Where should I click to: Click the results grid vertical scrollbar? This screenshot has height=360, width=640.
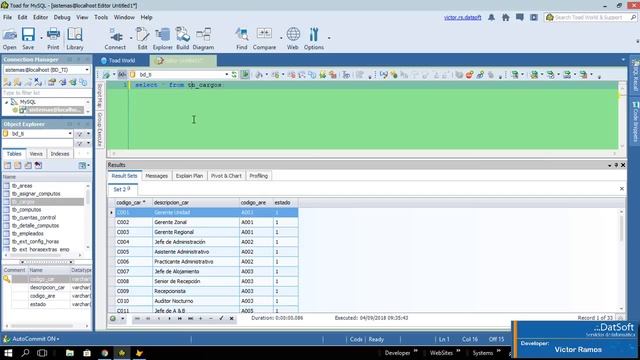[622, 260]
